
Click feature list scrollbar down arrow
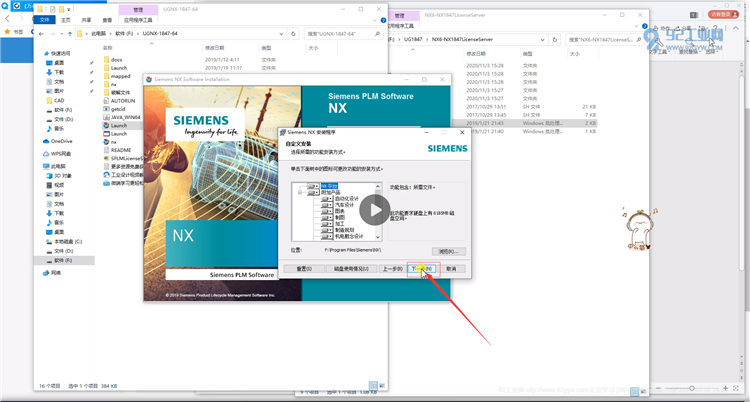coord(378,237)
